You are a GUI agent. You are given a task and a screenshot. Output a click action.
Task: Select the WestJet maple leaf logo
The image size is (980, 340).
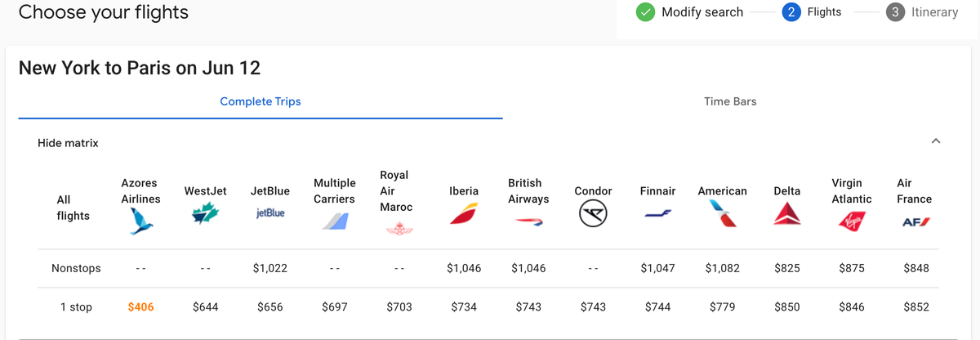[205, 213]
